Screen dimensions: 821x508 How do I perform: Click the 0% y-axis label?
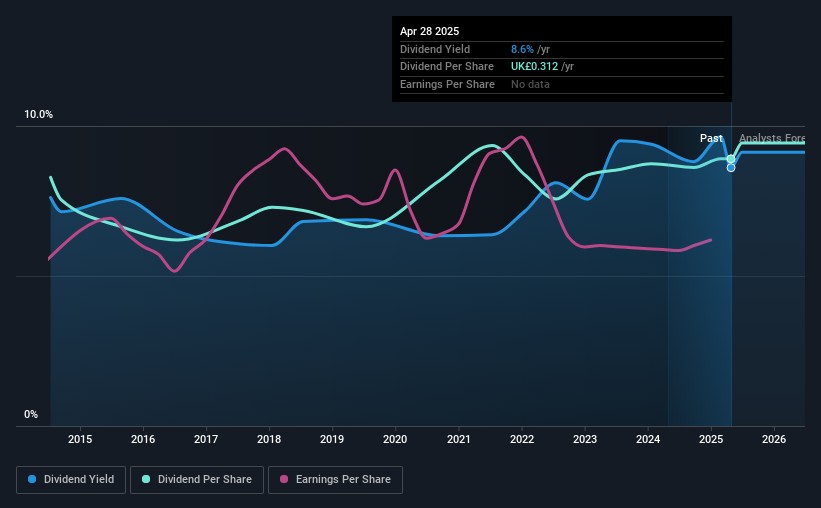(x=31, y=414)
